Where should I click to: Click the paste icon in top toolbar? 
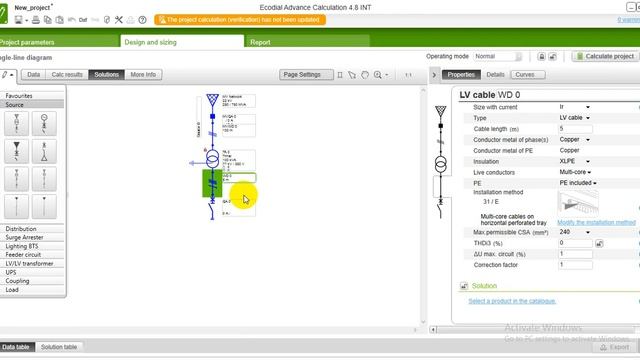point(60,20)
